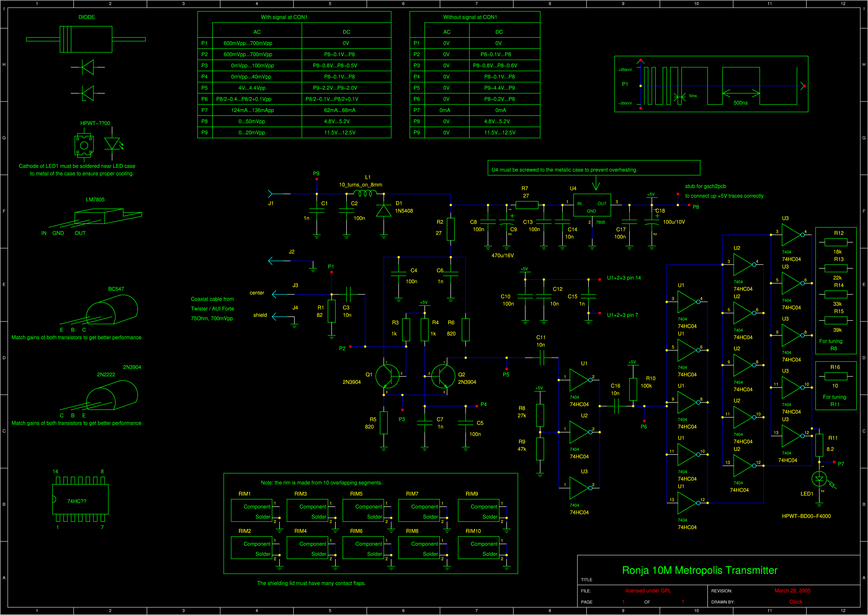Click the 74HC?? DIP package drawing

pos(80,499)
